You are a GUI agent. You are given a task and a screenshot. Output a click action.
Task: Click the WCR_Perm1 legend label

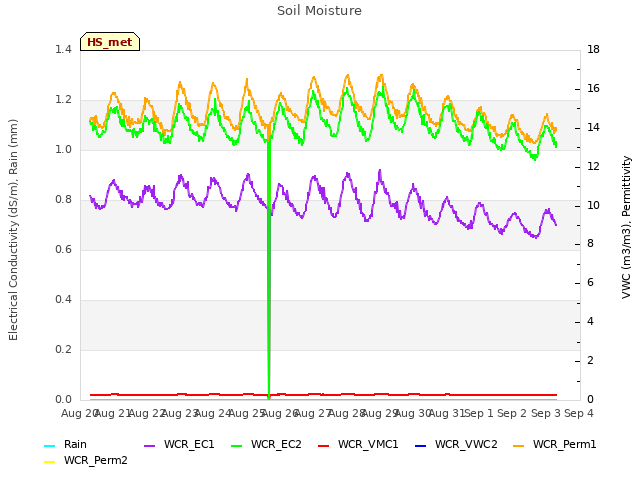[x=564, y=444]
